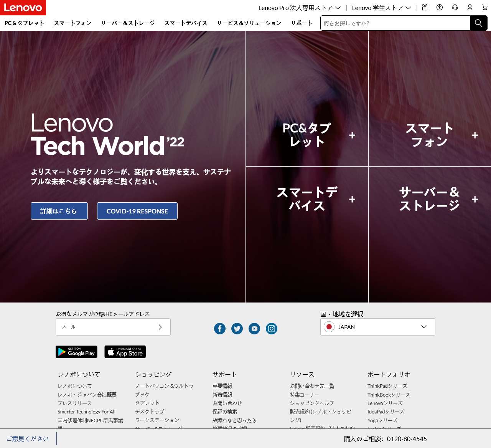Open the サポート nav menu

click(x=302, y=23)
